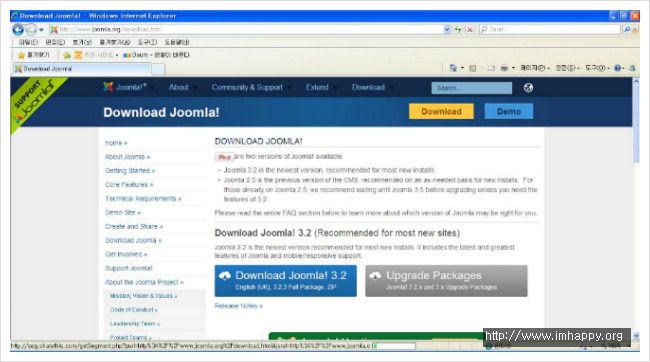Open the recent pages dropdown beside Forward
This screenshot has width=650, height=362.
click(x=41, y=30)
